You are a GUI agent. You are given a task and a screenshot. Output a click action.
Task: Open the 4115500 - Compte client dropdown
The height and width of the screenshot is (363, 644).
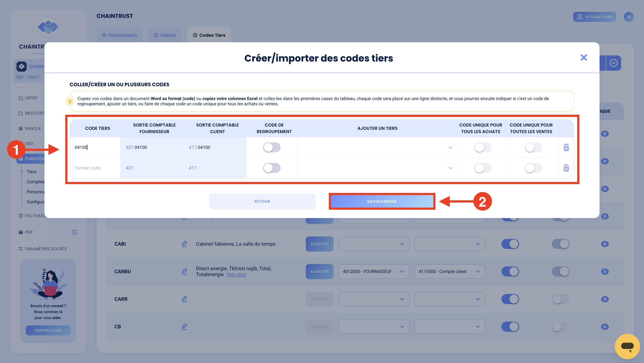pyautogui.click(x=449, y=271)
